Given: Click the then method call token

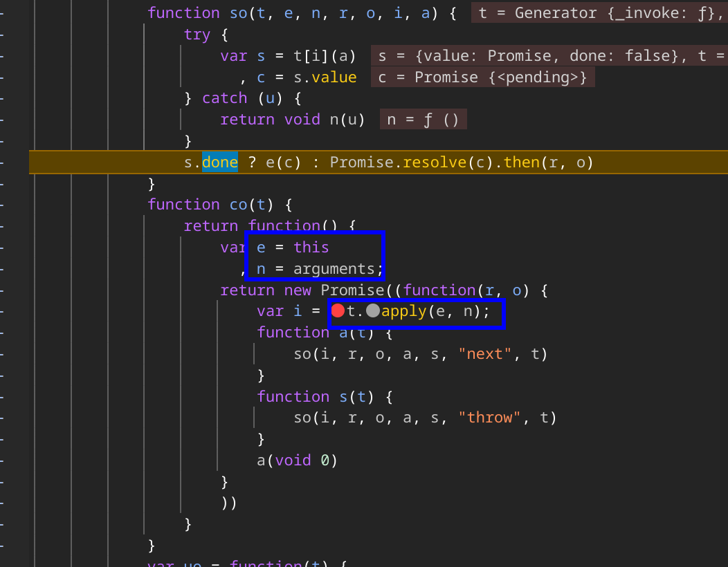Looking at the screenshot, I should pyautogui.click(x=522, y=162).
